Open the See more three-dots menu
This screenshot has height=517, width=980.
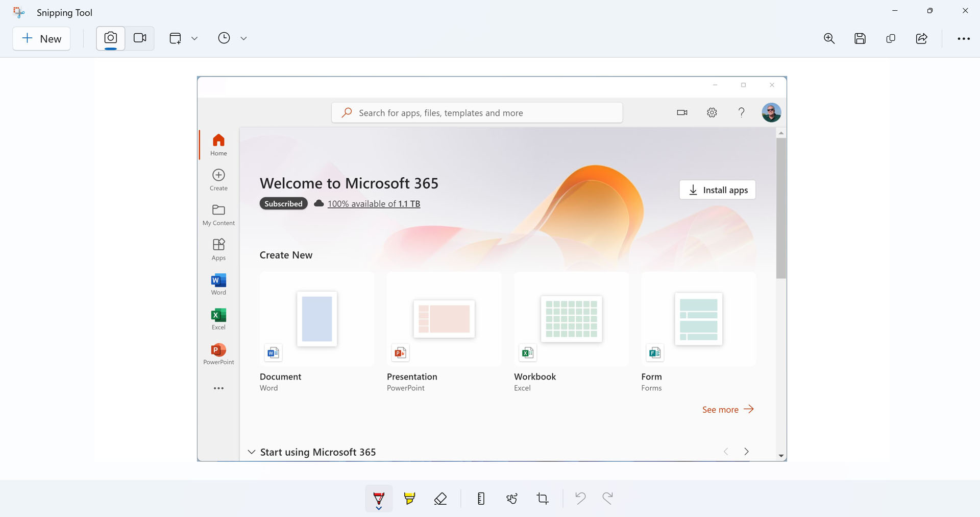coord(964,38)
